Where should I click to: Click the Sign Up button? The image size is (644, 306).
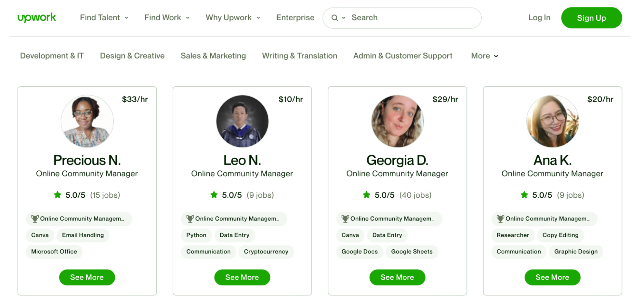pos(591,18)
